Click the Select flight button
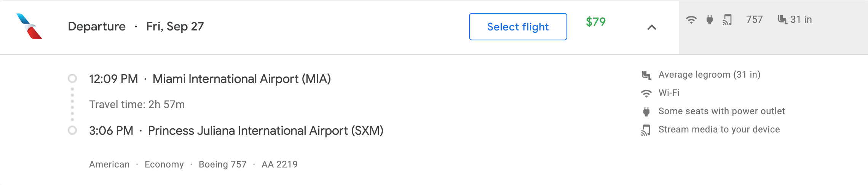868x185 pixels. tap(518, 27)
